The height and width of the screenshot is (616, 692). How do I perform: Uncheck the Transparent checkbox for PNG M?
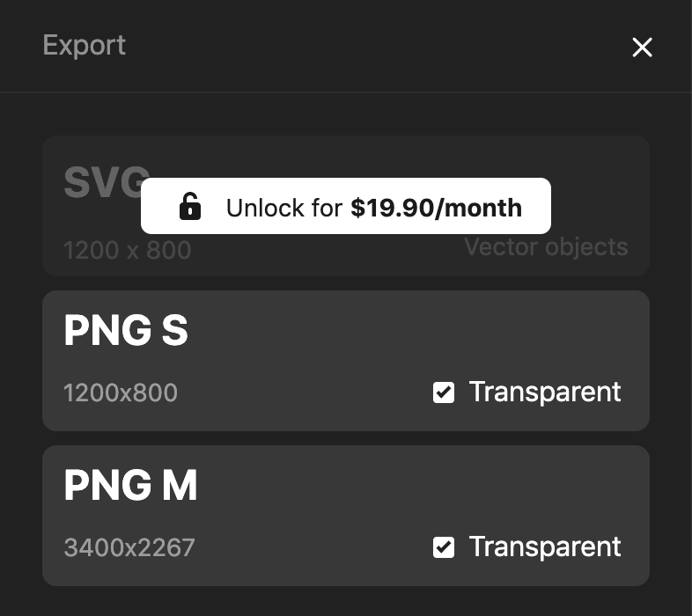(444, 547)
